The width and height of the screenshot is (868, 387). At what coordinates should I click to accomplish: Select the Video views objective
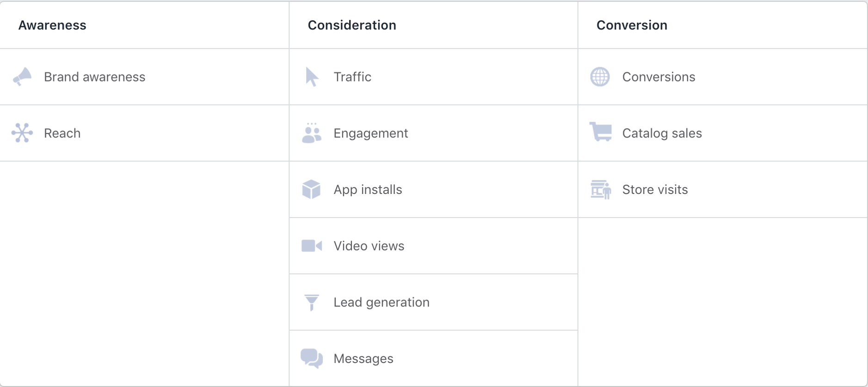434,246
